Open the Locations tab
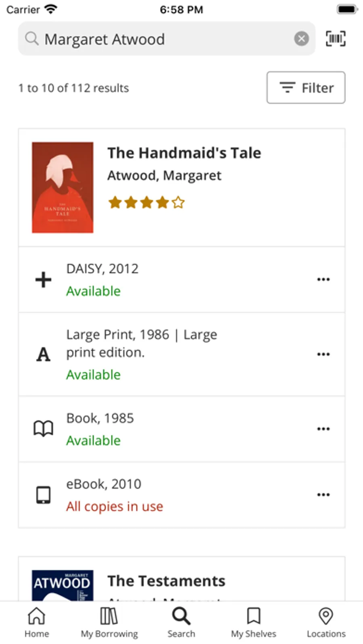 tap(326, 623)
